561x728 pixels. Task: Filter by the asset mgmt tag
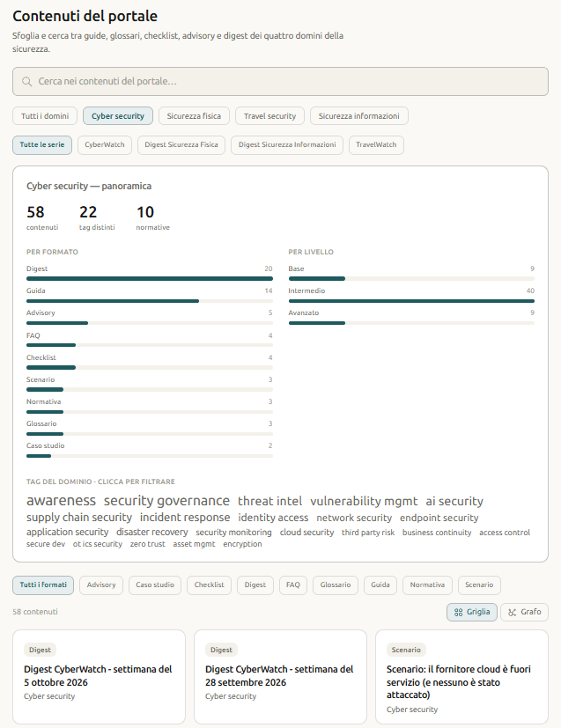point(194,544)
